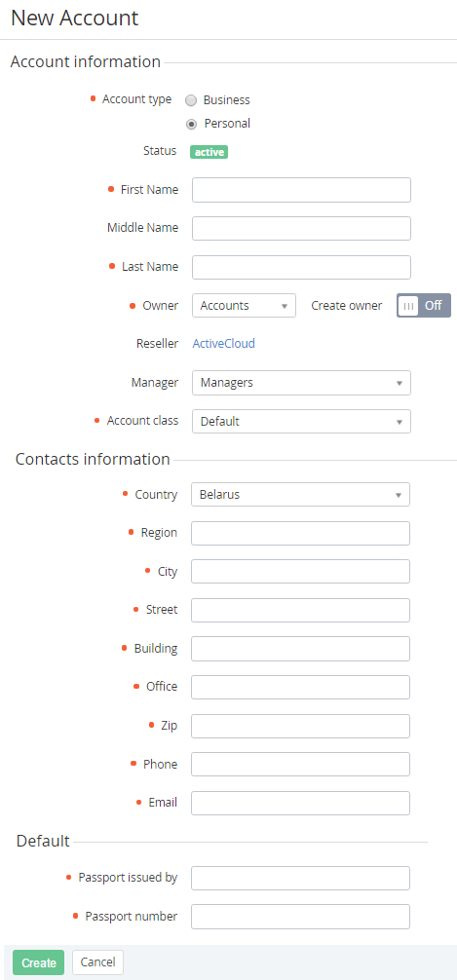Click into the City field
Image resolution: width=457 pixels, height=980 pixels.
pyautogui.click(x=301, y=571)
